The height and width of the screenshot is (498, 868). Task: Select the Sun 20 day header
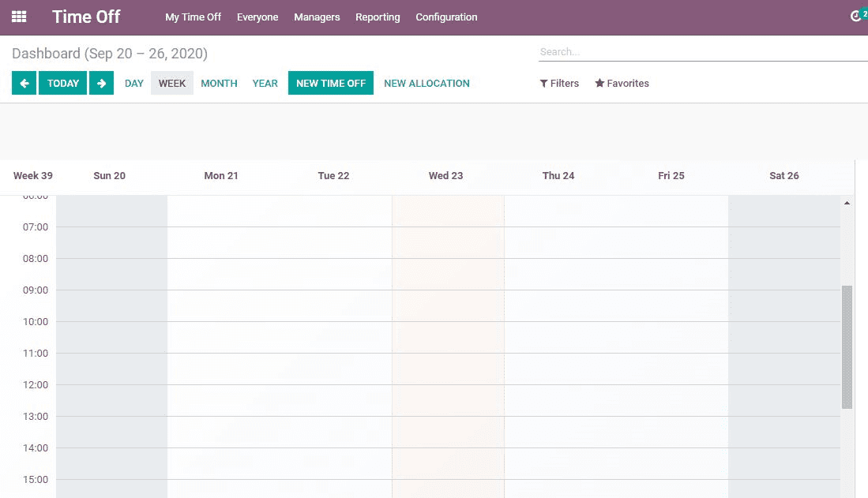pos(110,175)
